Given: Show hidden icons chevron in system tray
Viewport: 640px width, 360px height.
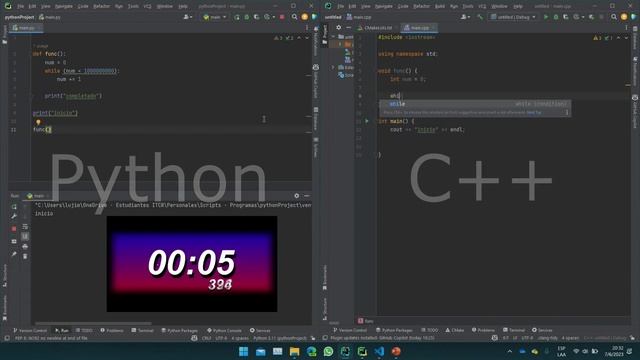Looking at the screenshot, I should click(x=509, y=351).
